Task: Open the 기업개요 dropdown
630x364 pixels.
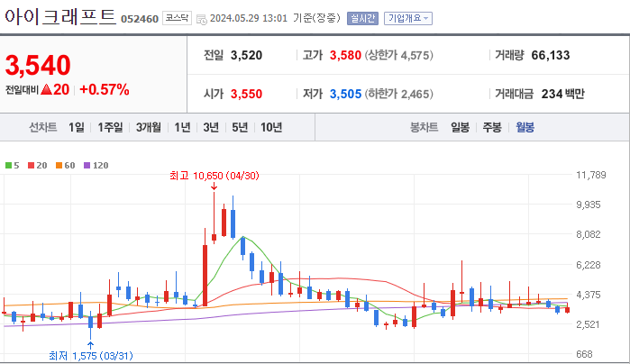Action: tap(407, 19)
